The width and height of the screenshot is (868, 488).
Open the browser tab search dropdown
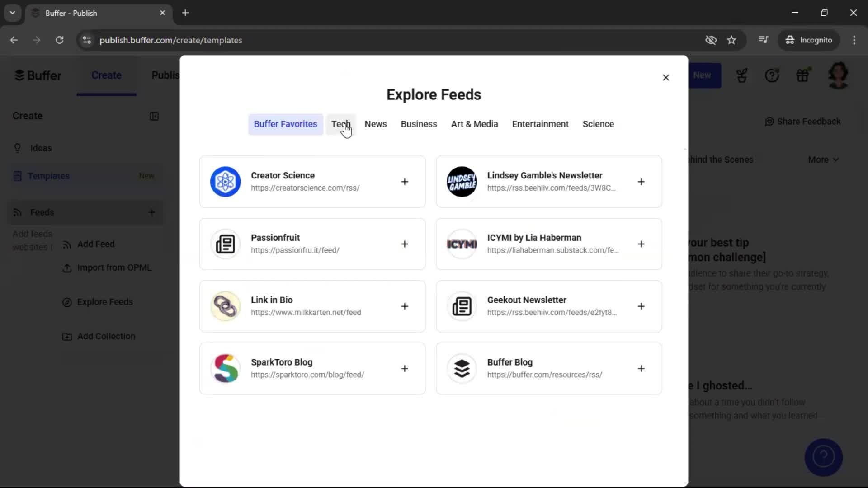(12, 13)
